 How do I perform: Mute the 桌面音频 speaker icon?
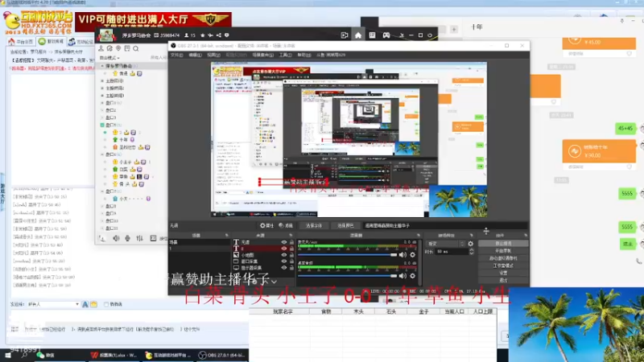point(403,276)
